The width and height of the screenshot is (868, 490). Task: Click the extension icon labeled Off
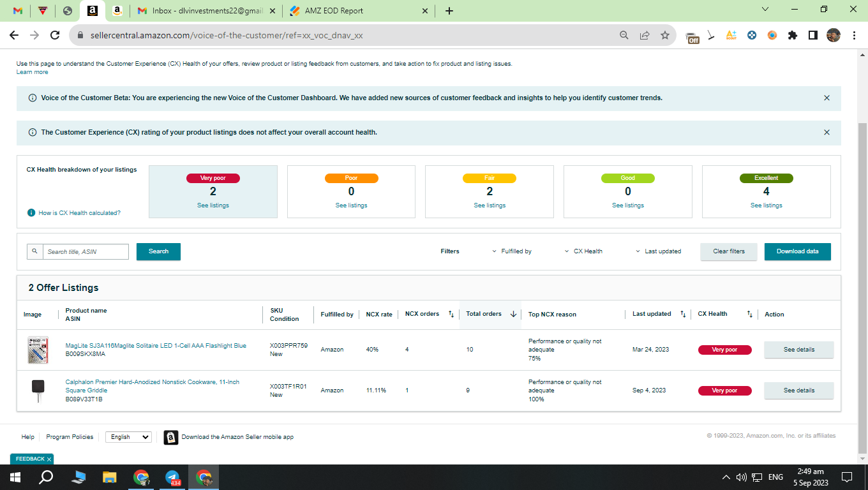[692, 36]
